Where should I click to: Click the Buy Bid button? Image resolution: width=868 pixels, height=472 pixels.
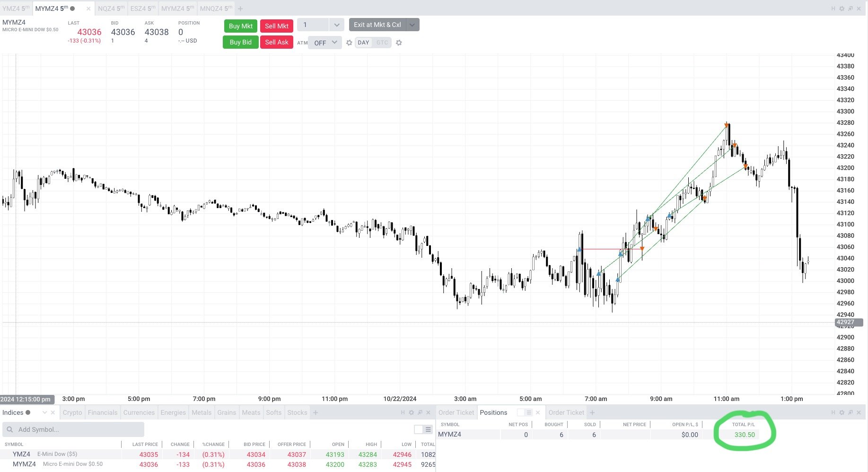pyautogui.click(x=240, y=42)
